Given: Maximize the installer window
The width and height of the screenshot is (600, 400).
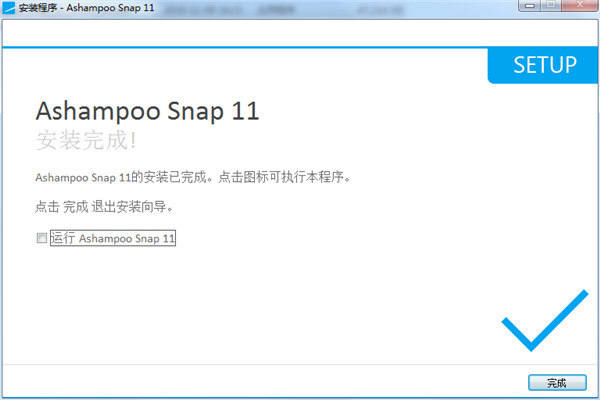Looking at the screenshot, I should point(551,5).
